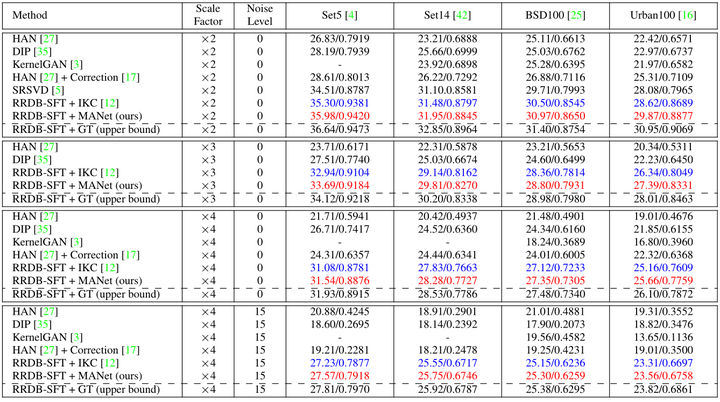Select blue Set5 value "27.23/0.7877"

[340, 363]
